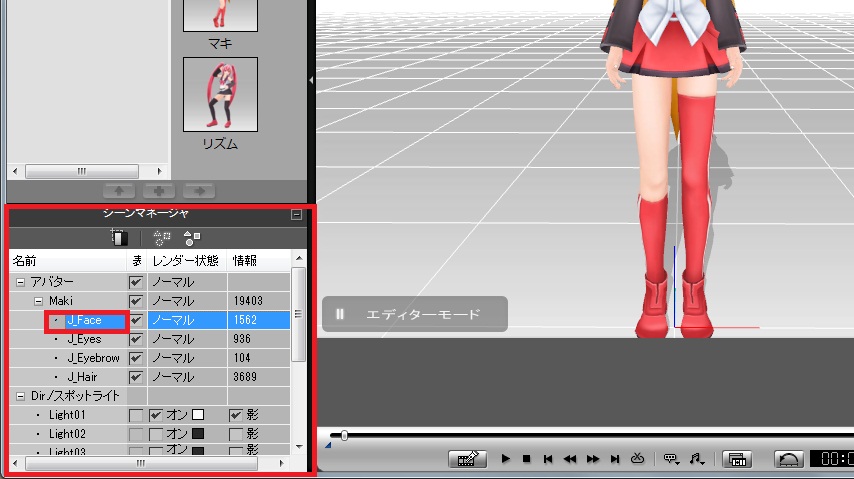
Task: Toggle visibility checkbox for J_Hair
Action: point(136,377)
